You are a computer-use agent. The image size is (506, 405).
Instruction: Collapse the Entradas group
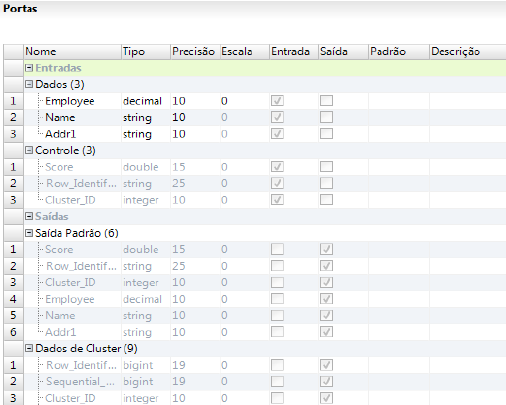29,68
